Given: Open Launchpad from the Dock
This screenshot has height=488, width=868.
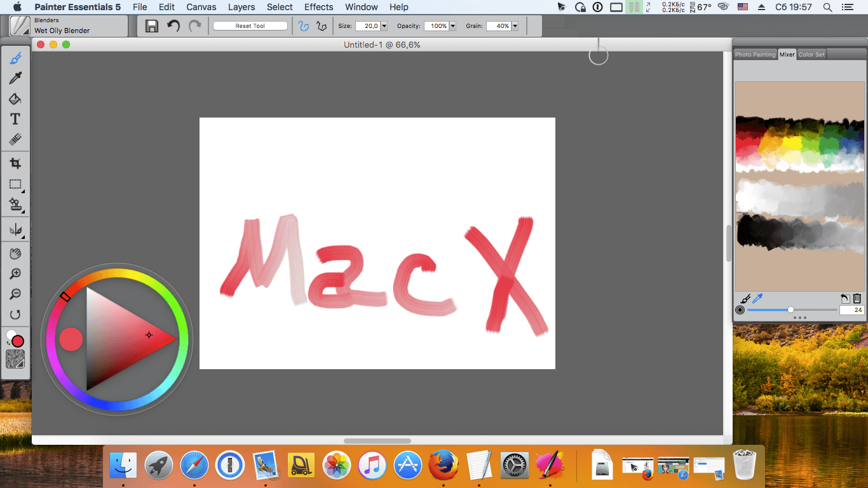Looking at the screenshot, I should coord(159,466).
